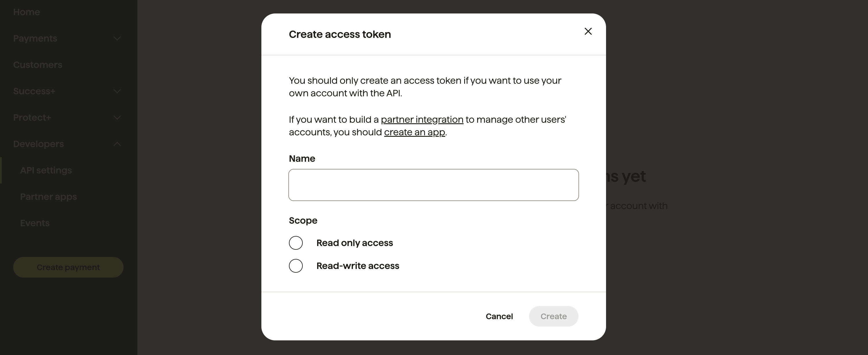Click the Create button
This screenshot has width=868, height=355.
pyautogui.click(x=553, y=316)
